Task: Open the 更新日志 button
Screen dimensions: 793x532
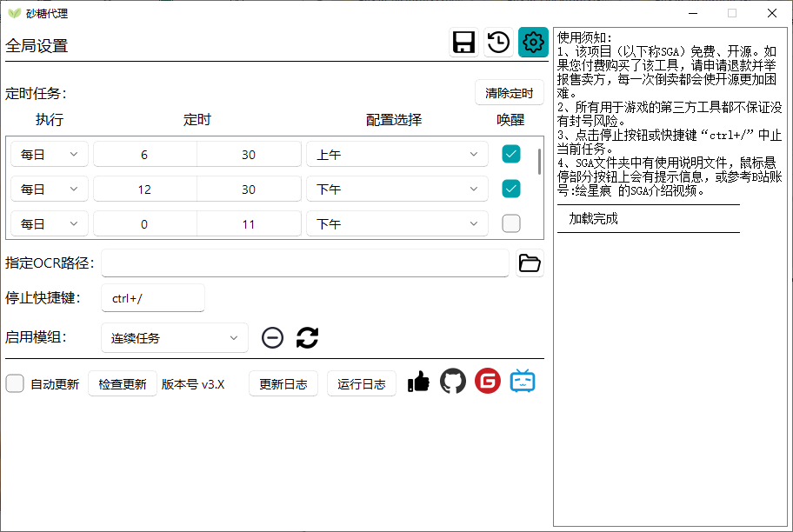Action: click(283, 384)
